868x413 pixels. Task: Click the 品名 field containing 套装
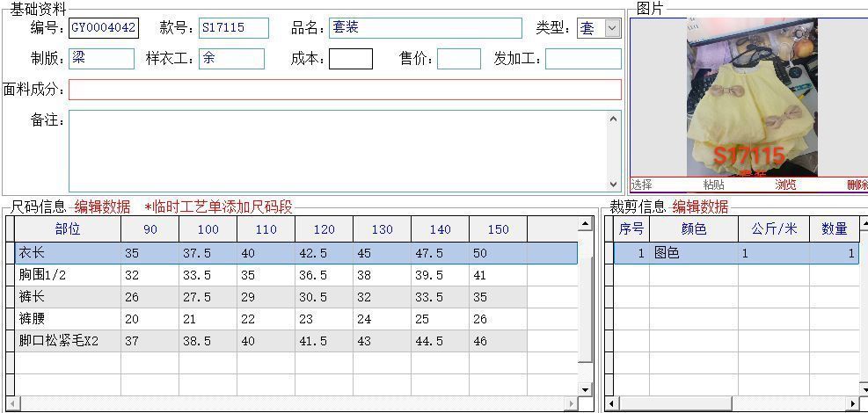pyautogui.click(x=425, y=27)
